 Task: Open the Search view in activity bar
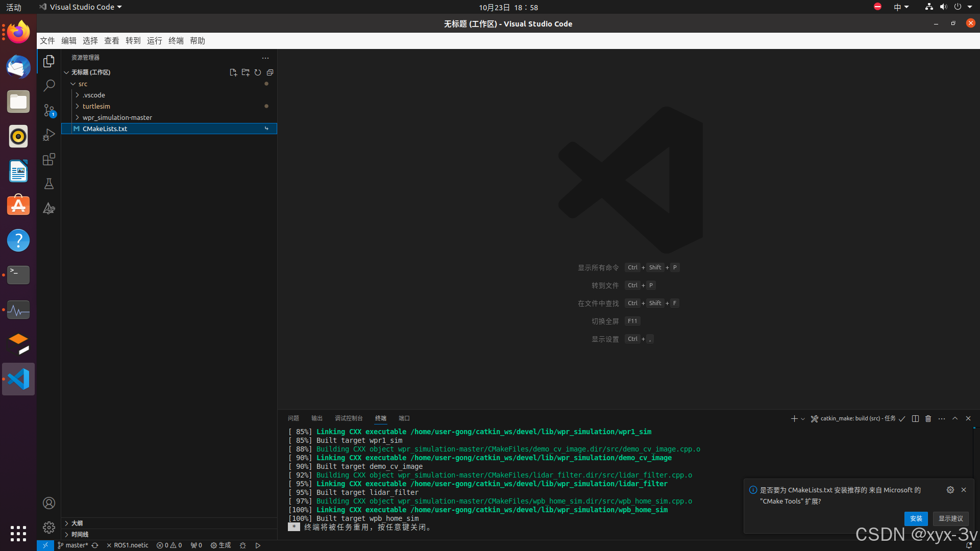point(49,86)
